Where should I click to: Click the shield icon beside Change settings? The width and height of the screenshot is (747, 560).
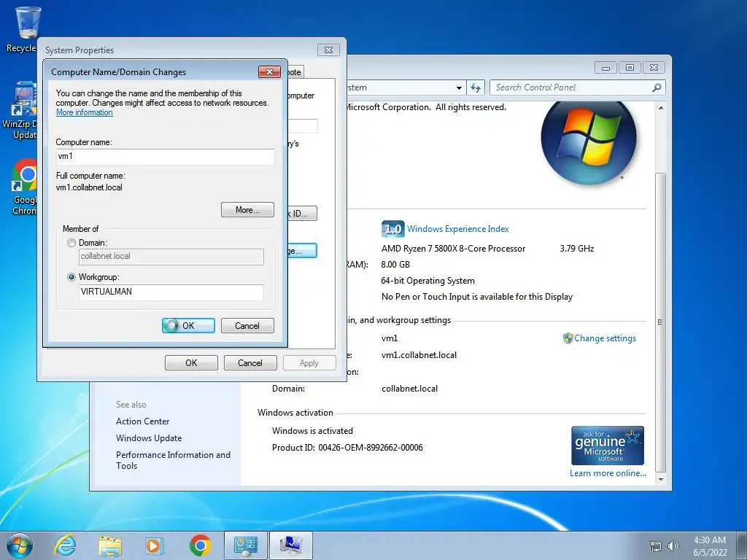568,338
